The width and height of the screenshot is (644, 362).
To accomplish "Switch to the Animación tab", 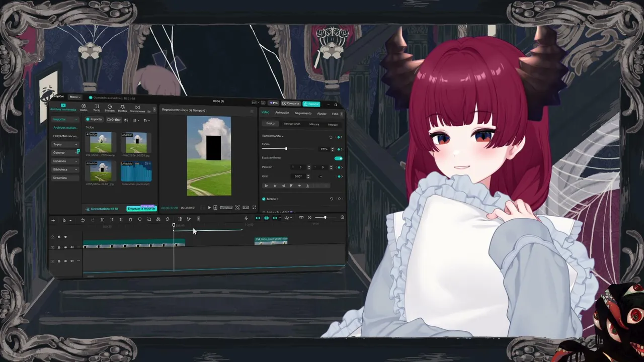I will point(282,113).
